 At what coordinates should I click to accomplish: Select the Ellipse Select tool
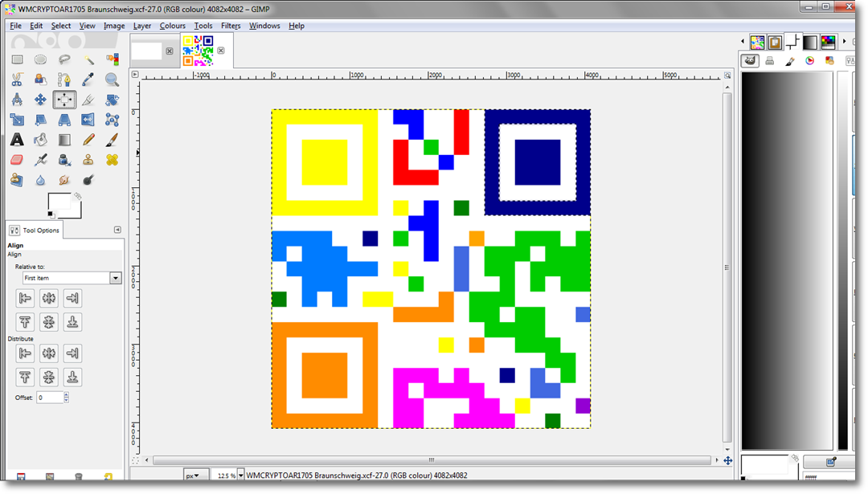click(40, 59)
